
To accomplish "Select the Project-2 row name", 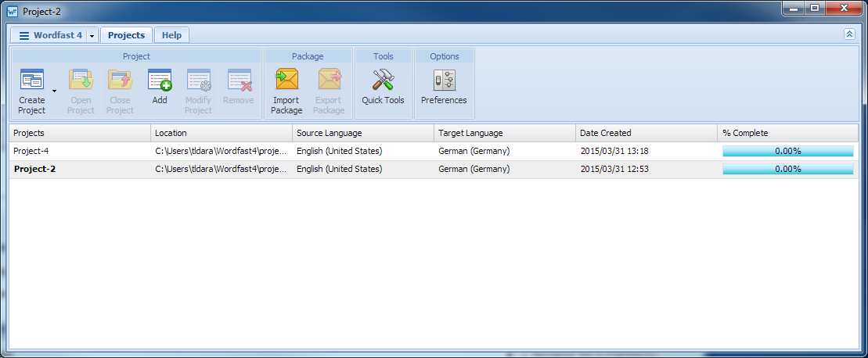I will (35, 169).
